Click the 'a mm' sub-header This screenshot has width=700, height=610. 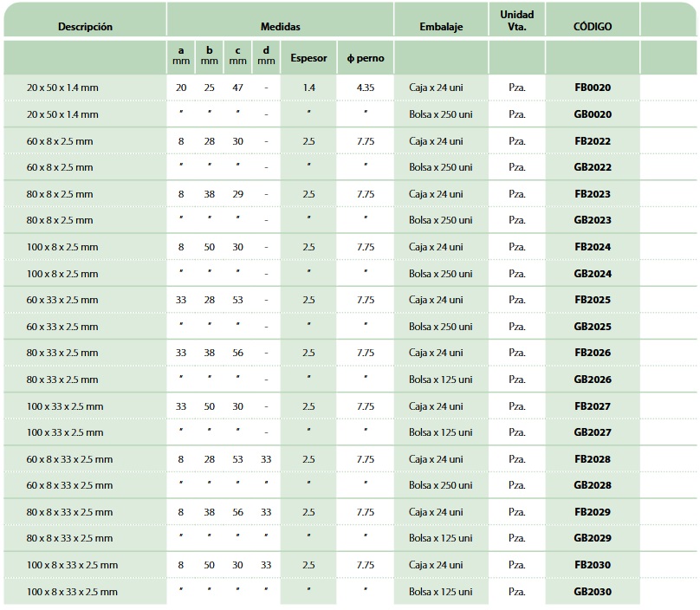(181, 56)
